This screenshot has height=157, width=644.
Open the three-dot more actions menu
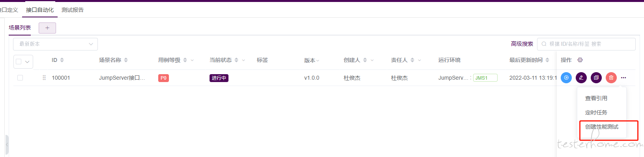[623, 78]
